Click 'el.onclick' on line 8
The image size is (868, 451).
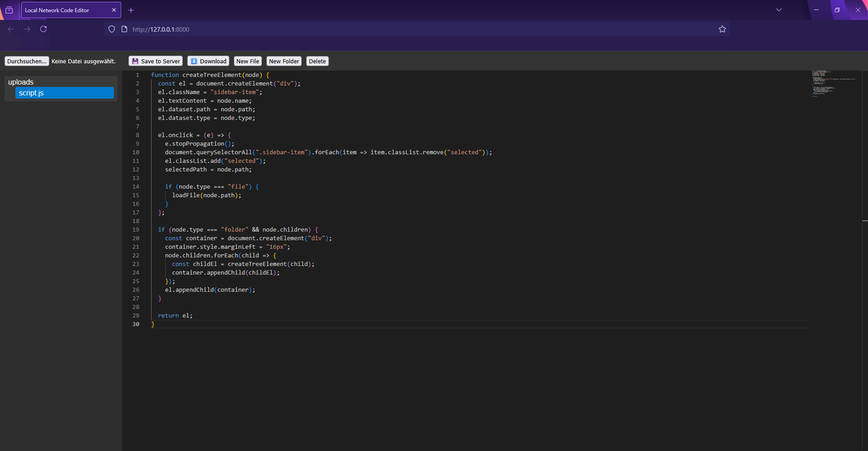point(175,135)
